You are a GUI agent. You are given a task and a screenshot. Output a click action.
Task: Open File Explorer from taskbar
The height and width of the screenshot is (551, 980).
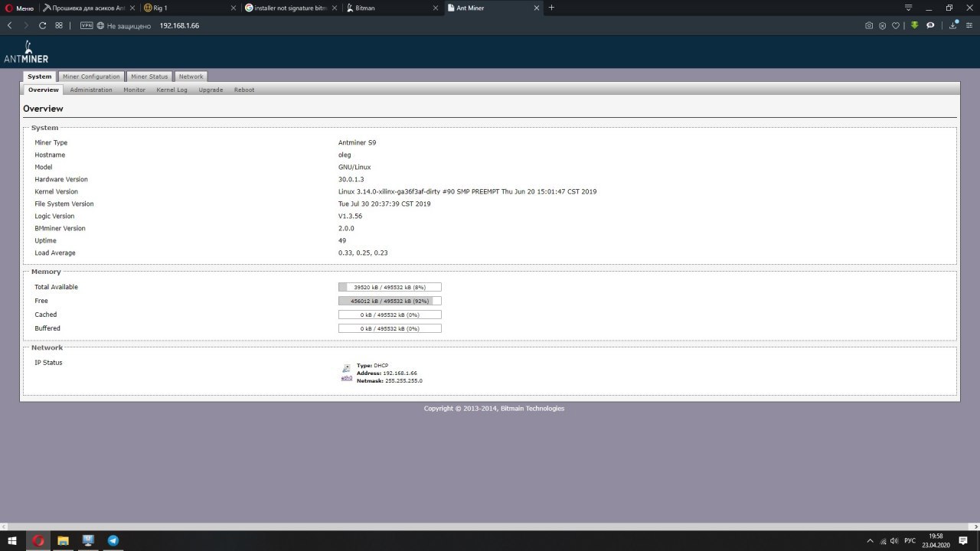[63, 540]
